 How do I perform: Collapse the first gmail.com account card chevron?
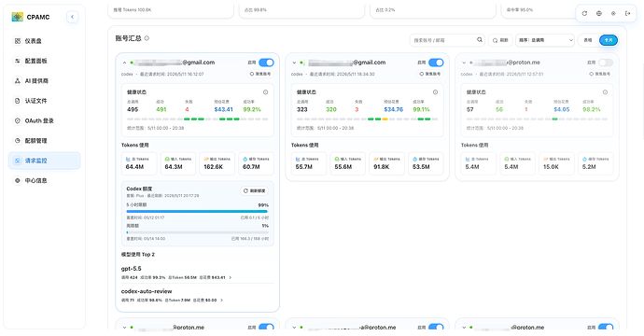pos(124,63)
